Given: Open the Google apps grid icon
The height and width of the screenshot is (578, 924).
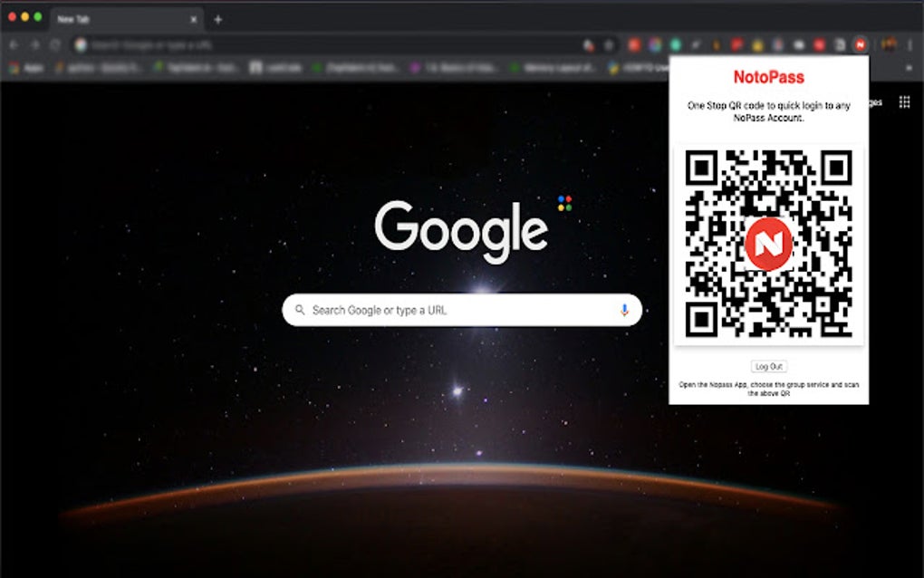Looking at the screenshot, I should [x=905, y=102].
